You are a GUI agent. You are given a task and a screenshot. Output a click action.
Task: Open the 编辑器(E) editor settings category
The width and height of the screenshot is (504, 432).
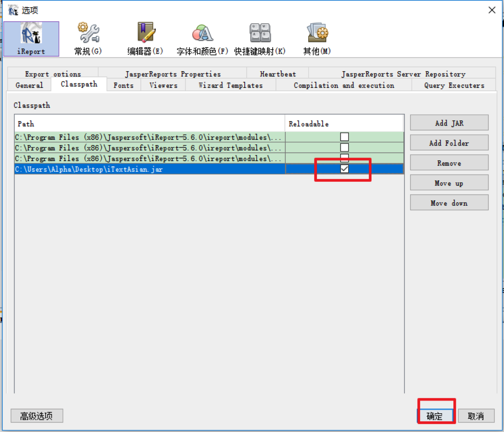tap(145, 39)
